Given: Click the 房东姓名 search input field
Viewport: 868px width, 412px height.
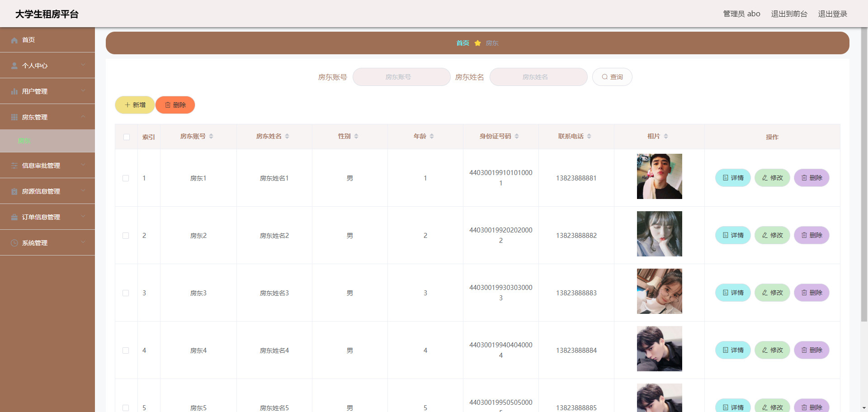Looking at the screenshot, I should tap(538, 77).
